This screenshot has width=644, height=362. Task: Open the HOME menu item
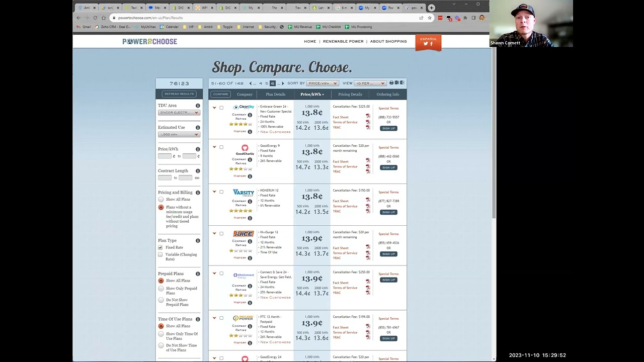click(310, 42)
